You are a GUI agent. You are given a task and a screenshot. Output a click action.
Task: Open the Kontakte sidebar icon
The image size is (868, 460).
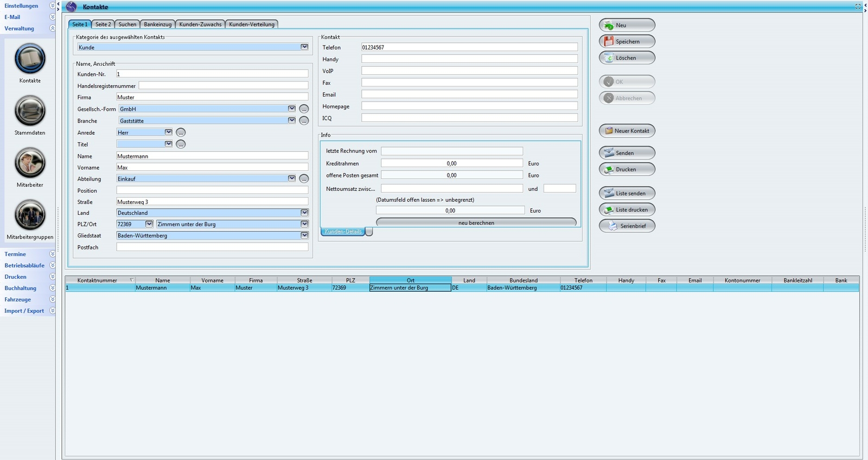coord(30,59)
